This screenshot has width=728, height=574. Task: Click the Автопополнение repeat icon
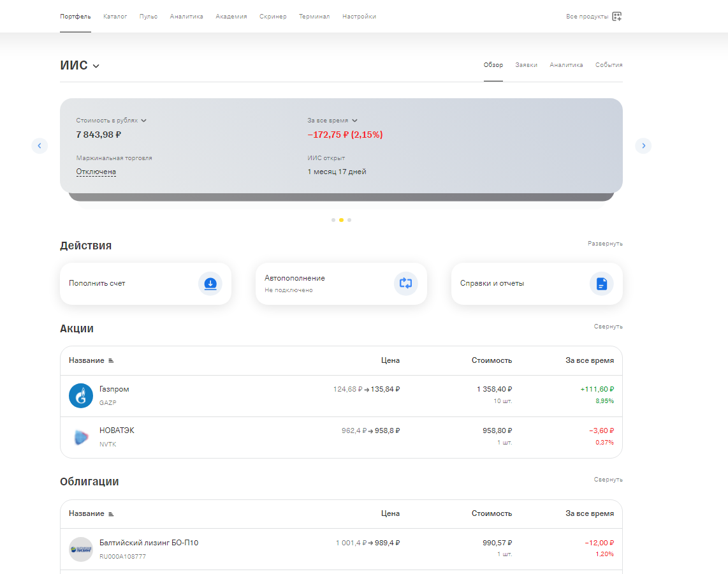click(406, 283)
